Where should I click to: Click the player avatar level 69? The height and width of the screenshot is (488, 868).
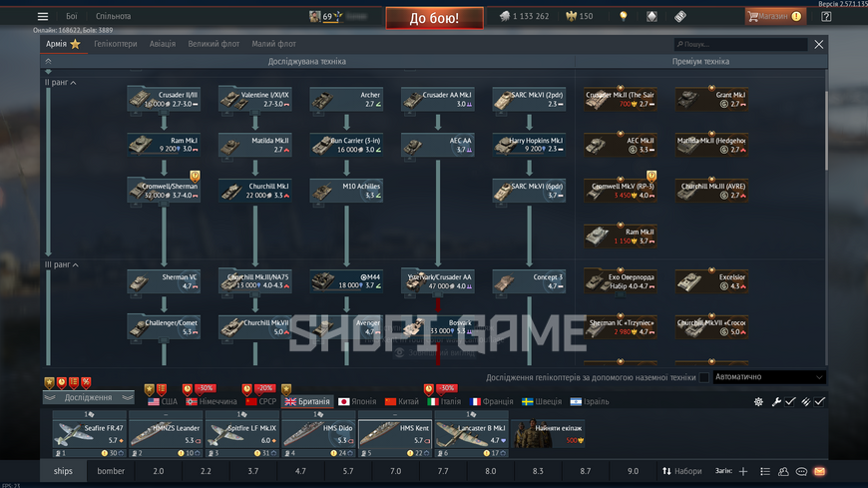click(314, 16)
